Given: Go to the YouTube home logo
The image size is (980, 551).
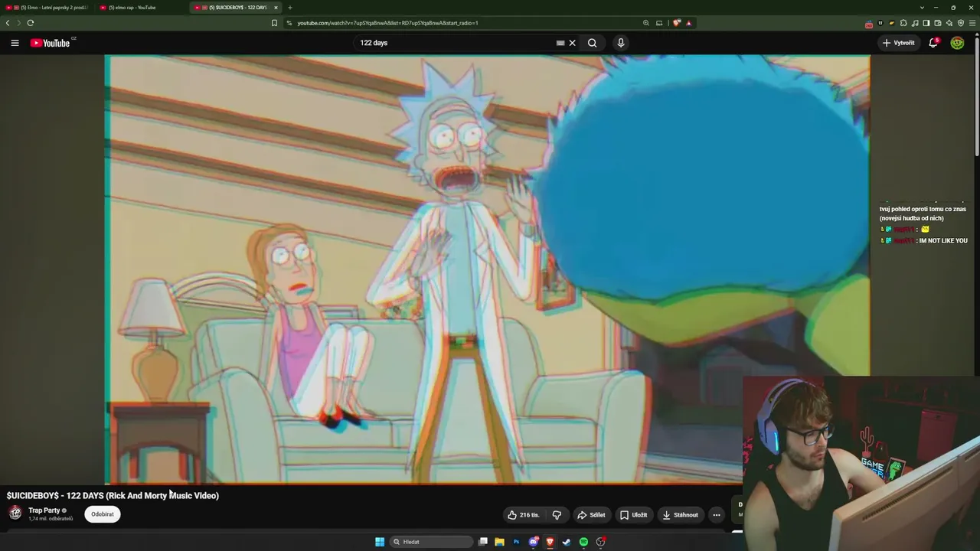Looking at the screenshot, I should click(x=51, y=43).
